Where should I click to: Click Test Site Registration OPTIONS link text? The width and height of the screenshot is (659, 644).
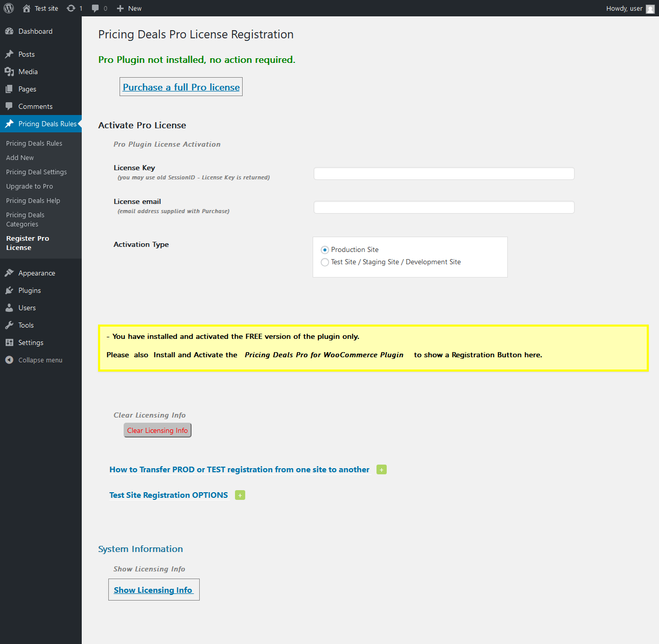(x=169, y=495)
